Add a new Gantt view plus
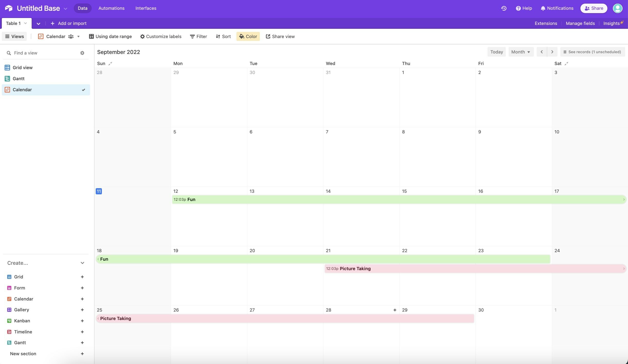Screen dimensions: 628x364 tap(82, 343)
